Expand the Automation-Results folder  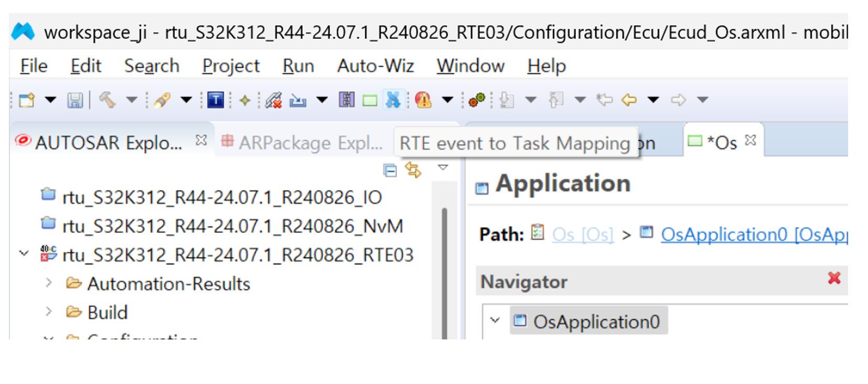(49, 283)
